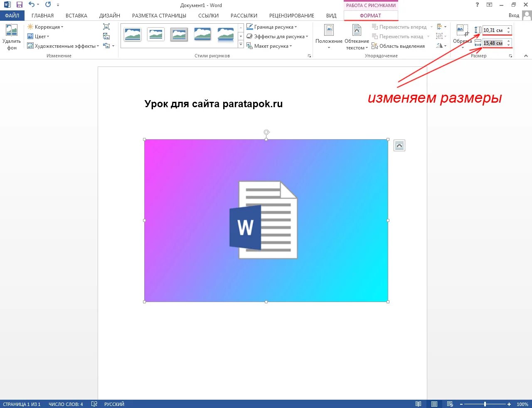The height and width of the screenshot is (408, 532).
Task: Collapse the ribbon with the chevron
Action: coord(526,56)
